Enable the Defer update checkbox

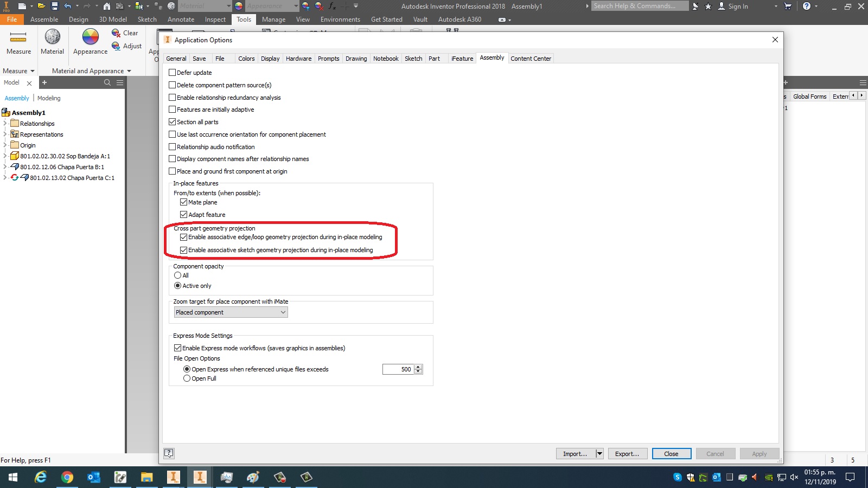click(173, 72)
